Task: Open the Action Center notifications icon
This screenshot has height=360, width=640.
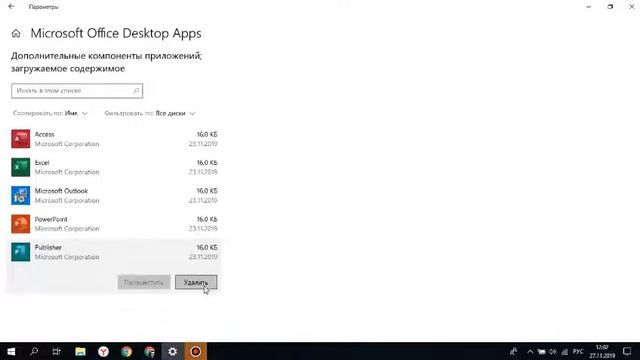Action: 627,351
